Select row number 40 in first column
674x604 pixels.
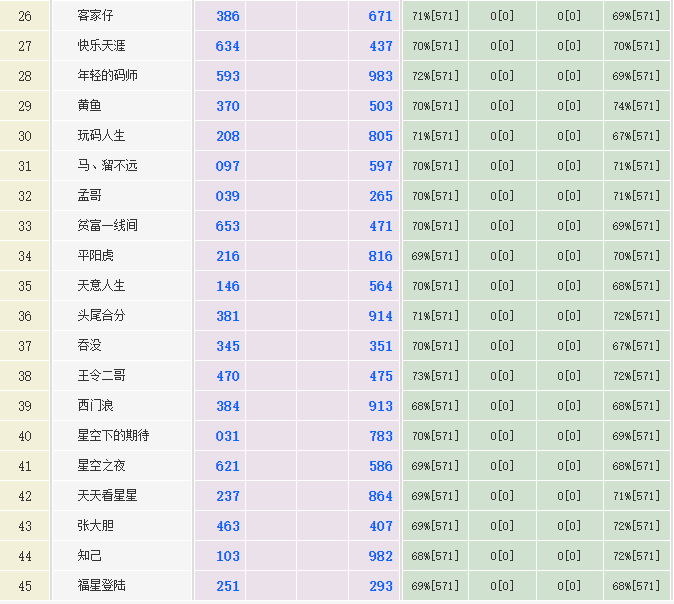25,436
